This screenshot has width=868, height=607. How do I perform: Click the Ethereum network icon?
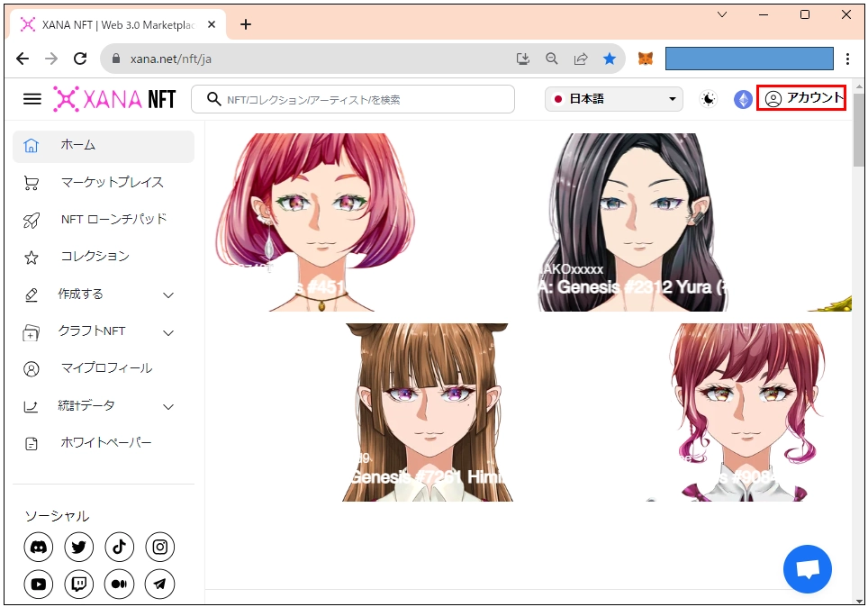click(743, 100)
